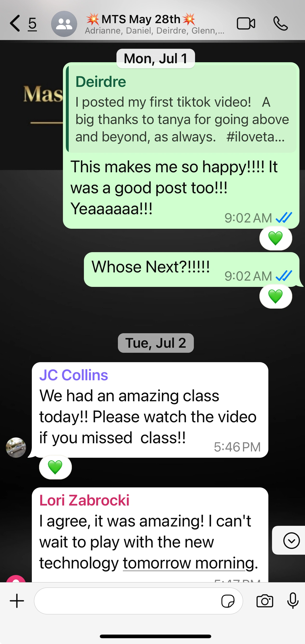Tap the 'tomorrow morning' underlined link
This screenshot has width=305, height=644.
pos(188,563)
